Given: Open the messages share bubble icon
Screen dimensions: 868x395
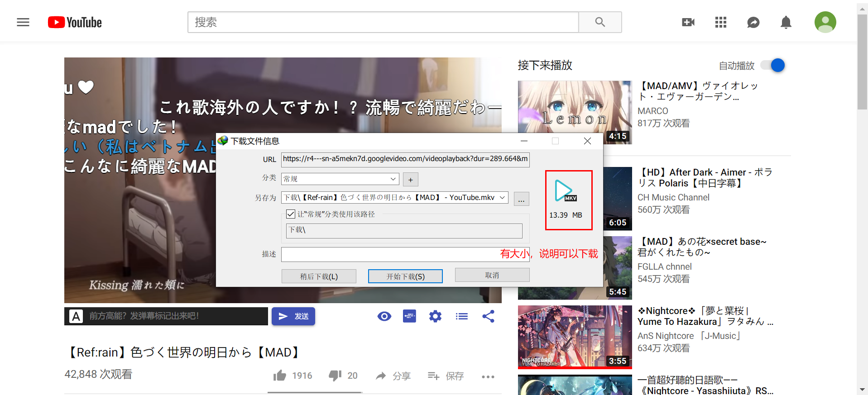Looking at the screenshot, I should coord(753,22).
